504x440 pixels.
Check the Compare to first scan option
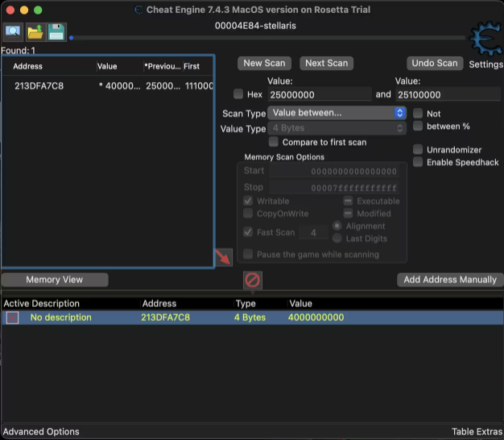click(274, 143)
